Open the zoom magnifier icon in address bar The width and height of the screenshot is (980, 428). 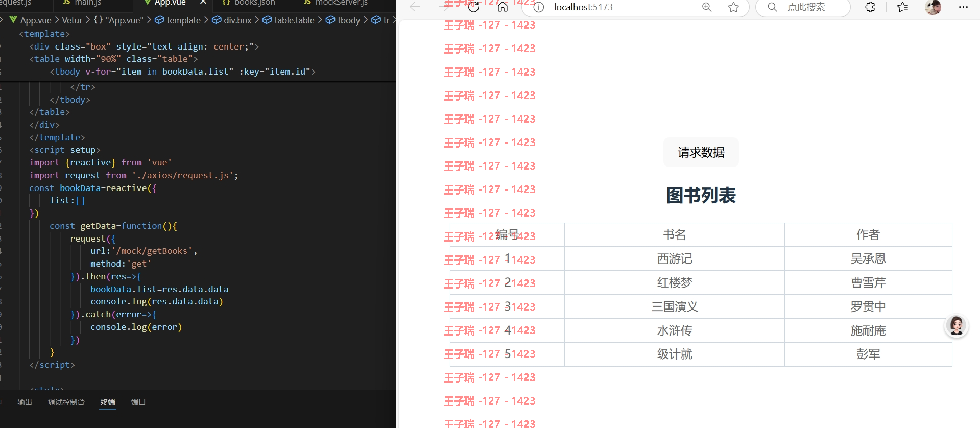(707, 7)
